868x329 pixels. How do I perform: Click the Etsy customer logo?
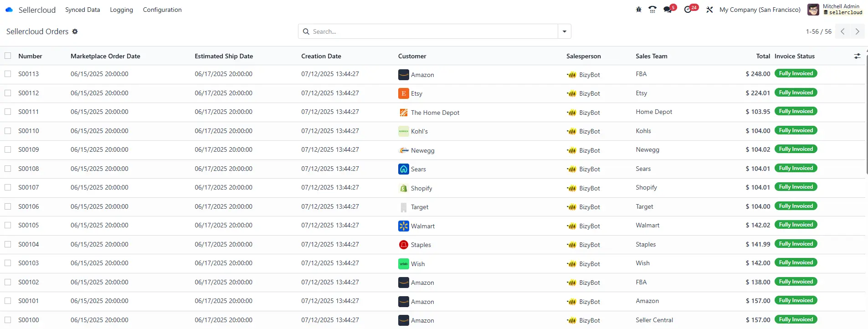coord(404,93)
